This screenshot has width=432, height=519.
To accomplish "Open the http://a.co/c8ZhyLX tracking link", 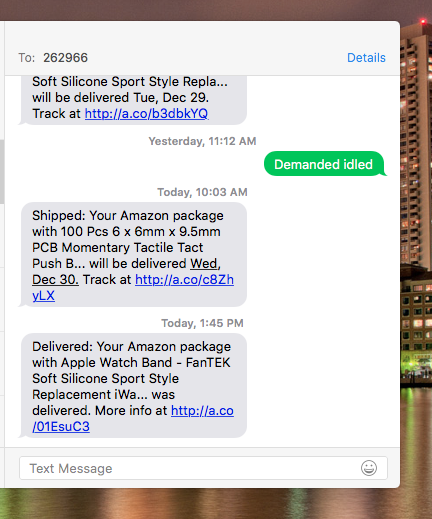I will (184, 280).
